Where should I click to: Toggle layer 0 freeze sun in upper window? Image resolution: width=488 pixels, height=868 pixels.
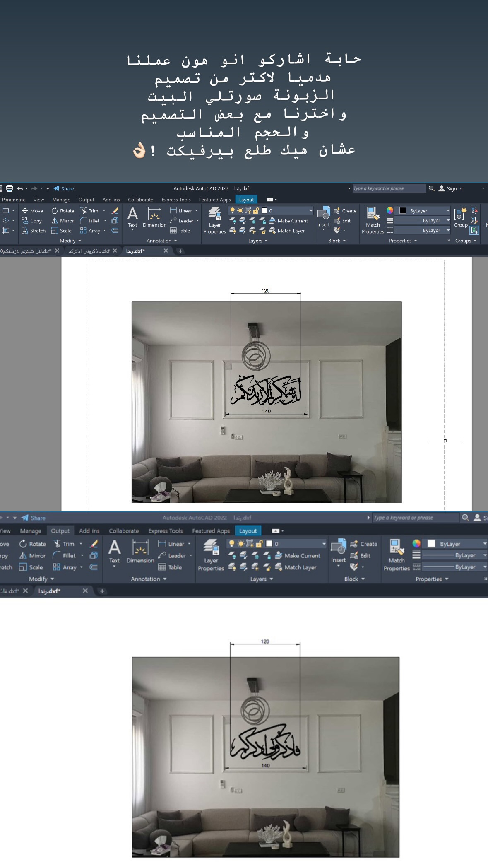pyautogui.click(x=240, y=211)
